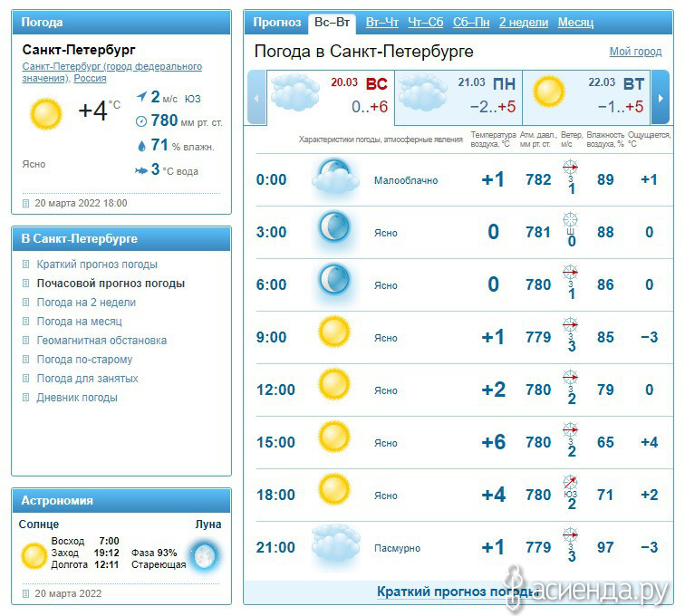Click the wind compass icon for 18:00
Viewport: 685px width, 616px height.
[x=570, y=482]
